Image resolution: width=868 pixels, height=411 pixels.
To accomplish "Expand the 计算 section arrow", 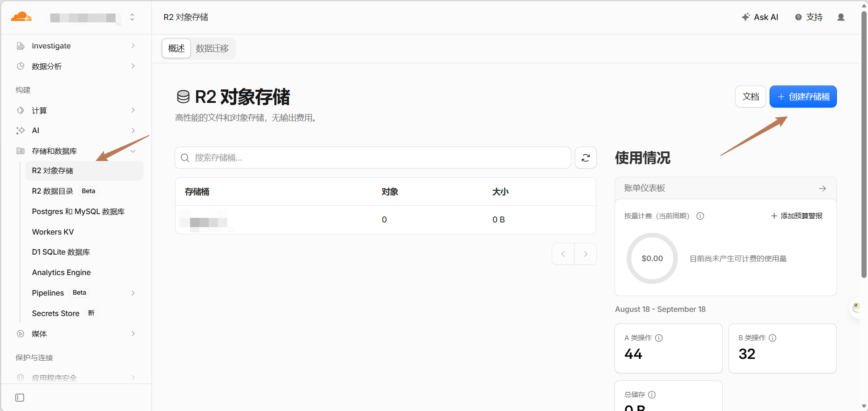I will (133, 110).
